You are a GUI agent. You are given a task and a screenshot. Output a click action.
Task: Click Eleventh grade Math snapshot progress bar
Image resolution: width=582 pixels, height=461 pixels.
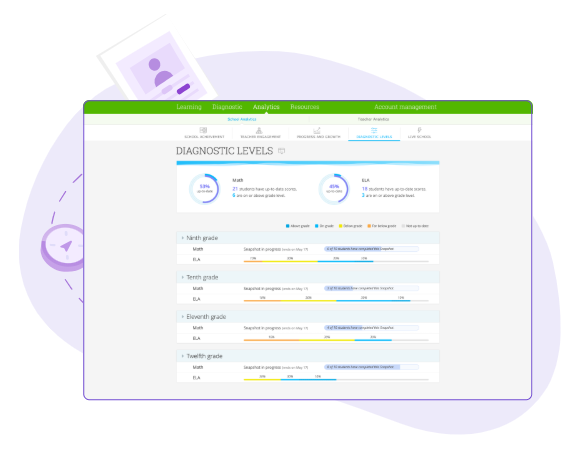coord(371,328)
